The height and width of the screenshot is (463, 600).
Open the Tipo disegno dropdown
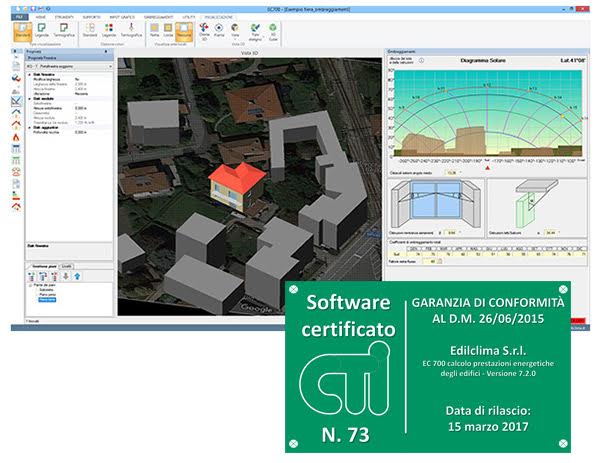(x=255, y=32)
